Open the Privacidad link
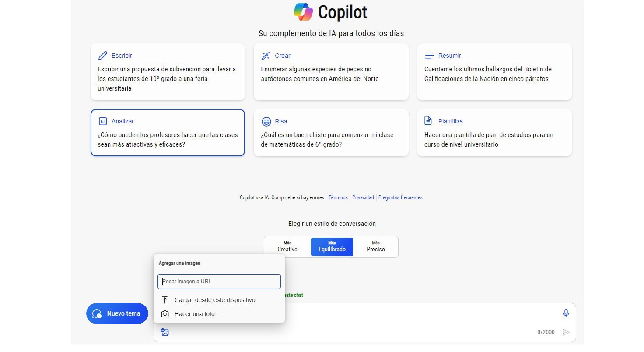 [x=363, y=197]
